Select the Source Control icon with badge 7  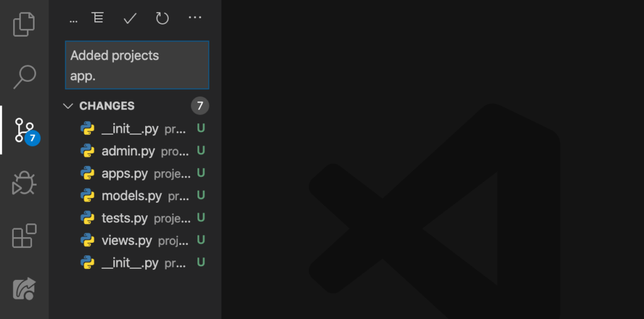[25, 131]
